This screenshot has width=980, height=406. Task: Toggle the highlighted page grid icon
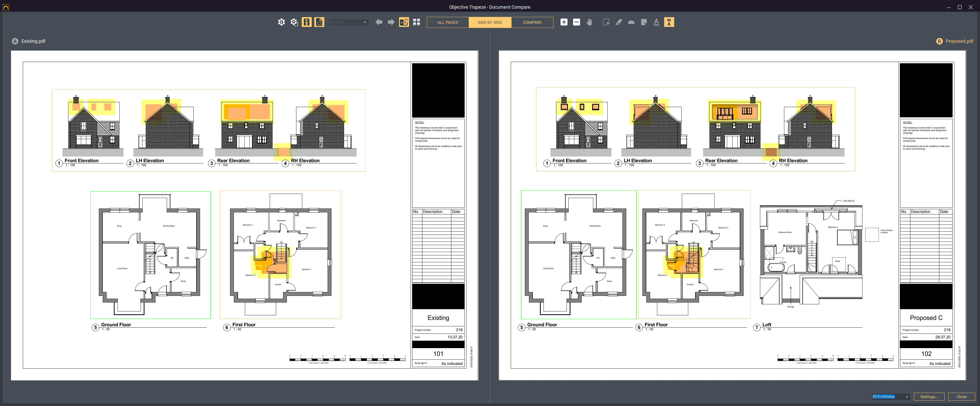319,22
